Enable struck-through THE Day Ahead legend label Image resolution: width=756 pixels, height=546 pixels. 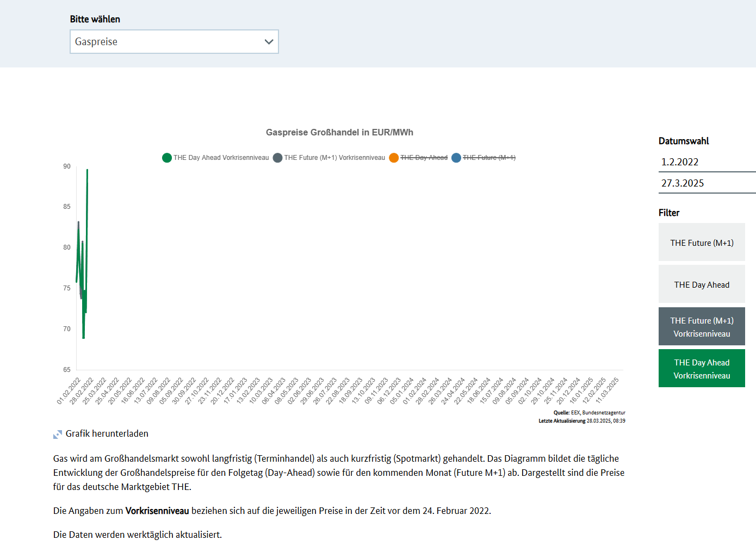(x=424, y=158)
